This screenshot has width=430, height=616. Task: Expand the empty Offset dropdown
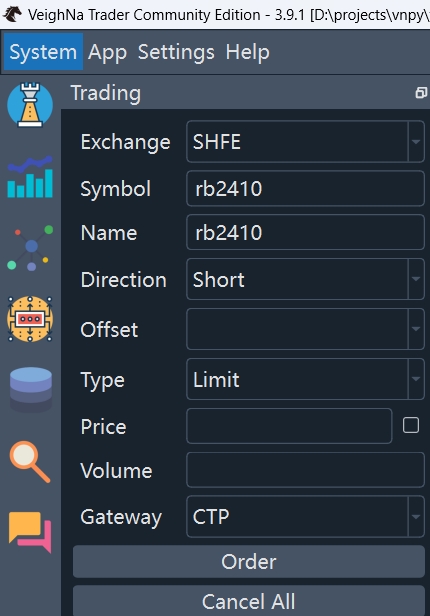(x=305, y=329)
